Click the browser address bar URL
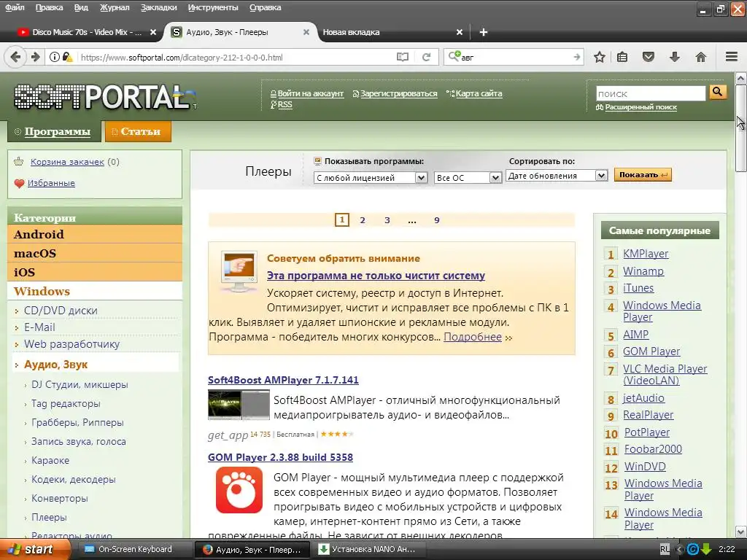 coord(236,57)
